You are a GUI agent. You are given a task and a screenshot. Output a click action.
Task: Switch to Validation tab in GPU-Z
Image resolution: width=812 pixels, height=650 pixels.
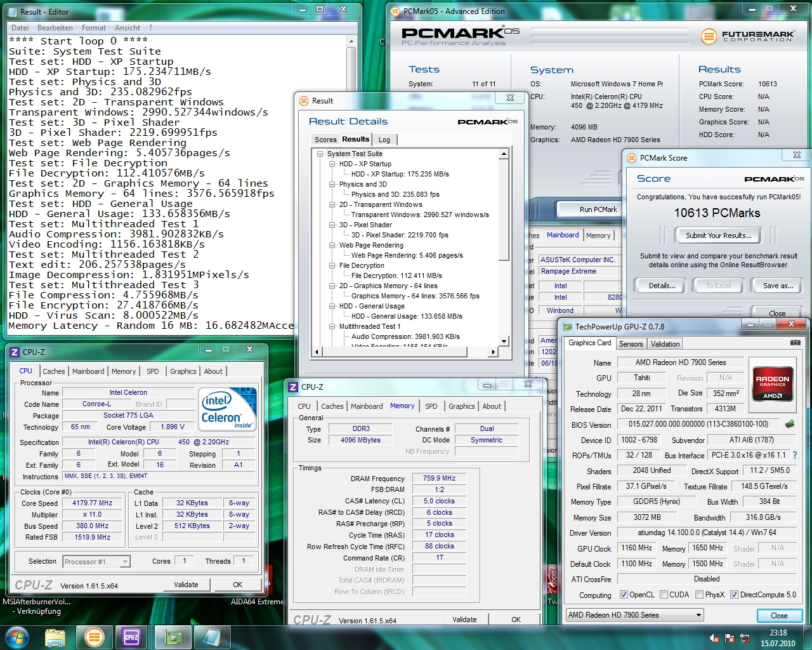(x=665, y=344)
